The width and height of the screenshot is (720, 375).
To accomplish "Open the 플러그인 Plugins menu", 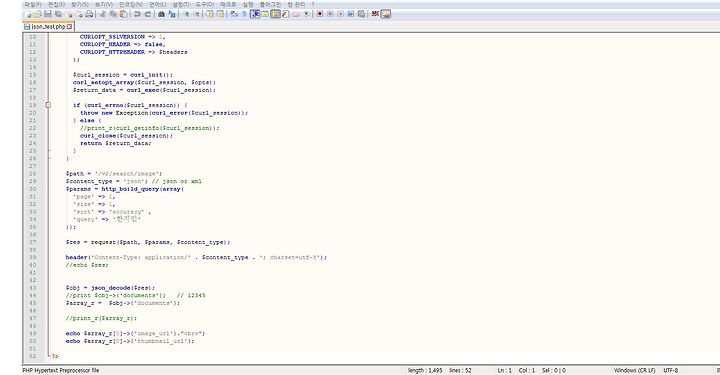I will click(270, 4).
